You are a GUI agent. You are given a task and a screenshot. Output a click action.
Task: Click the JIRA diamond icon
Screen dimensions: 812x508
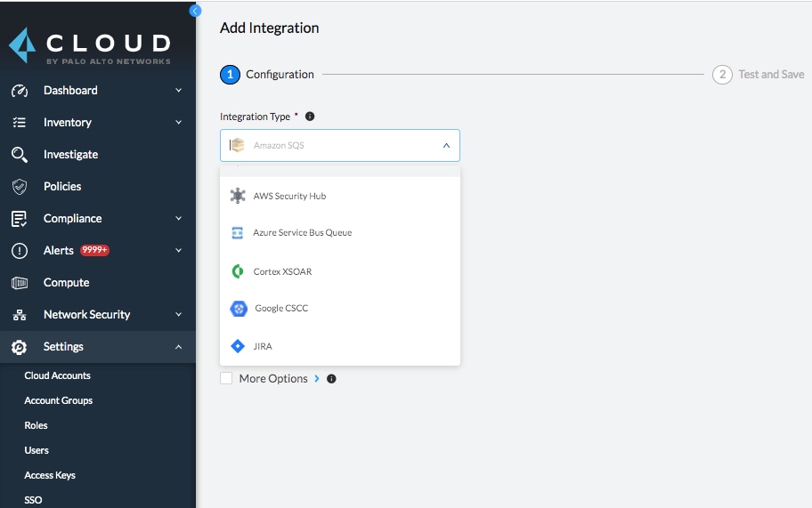[x=237, y=346]
